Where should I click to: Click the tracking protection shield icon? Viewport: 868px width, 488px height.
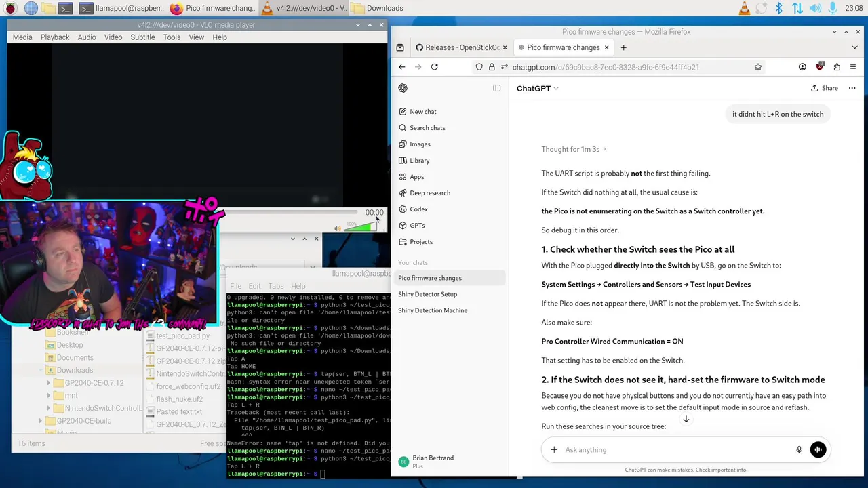click(x=479, y=67)
